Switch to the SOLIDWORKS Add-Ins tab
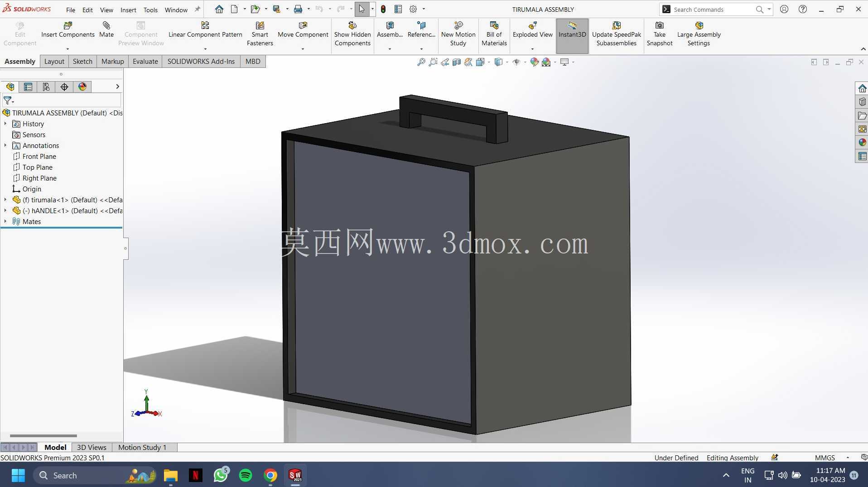This screenshot has width=868, height=487. [201, 62]
